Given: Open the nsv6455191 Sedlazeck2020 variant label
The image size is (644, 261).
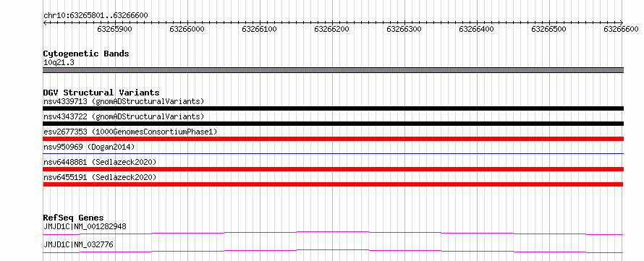Looking at the screenshot, I should (100, 177).
